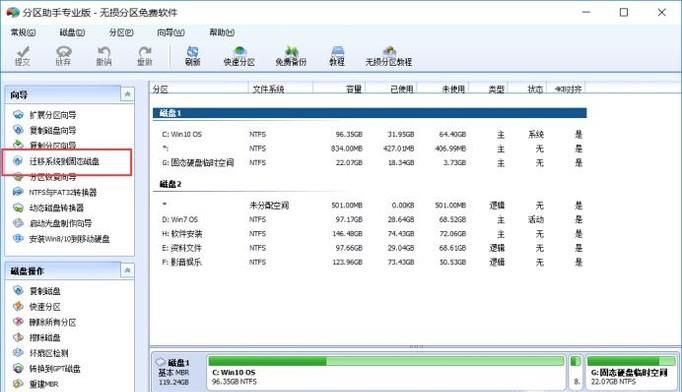Image resolution: width=682 pixels, height=392 pixels.
Task: Select the E: 资料文件 partition row
Action: (x=370, y=248)
